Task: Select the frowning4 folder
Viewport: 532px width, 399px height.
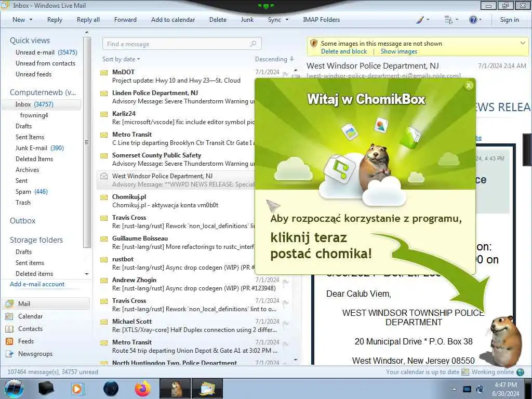Action: [34, 115]
